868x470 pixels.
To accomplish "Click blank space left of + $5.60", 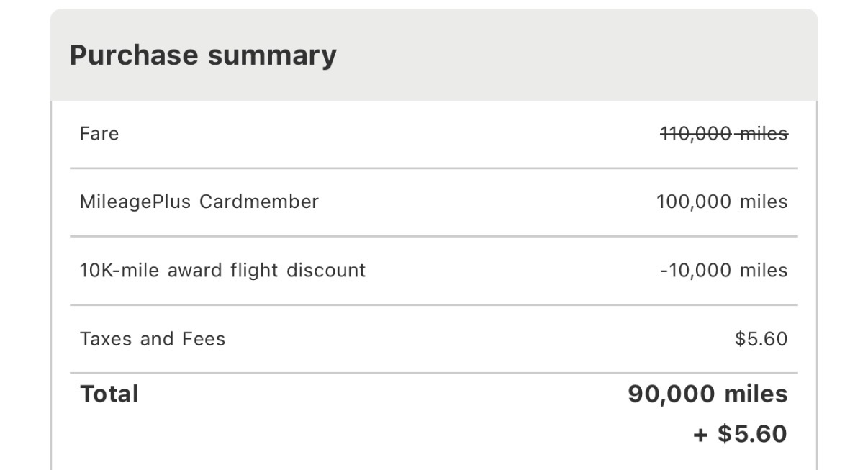I will (432, 434).
